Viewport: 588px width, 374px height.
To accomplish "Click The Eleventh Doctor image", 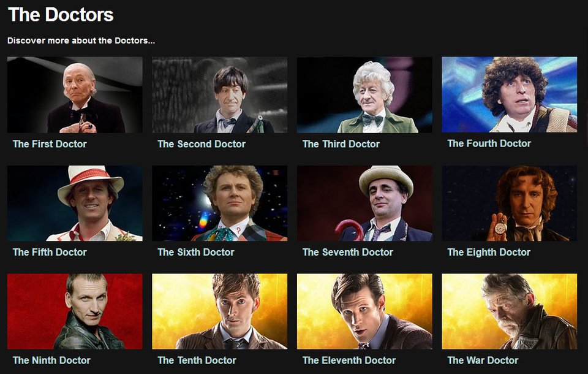I will click(x=364, y=311).
